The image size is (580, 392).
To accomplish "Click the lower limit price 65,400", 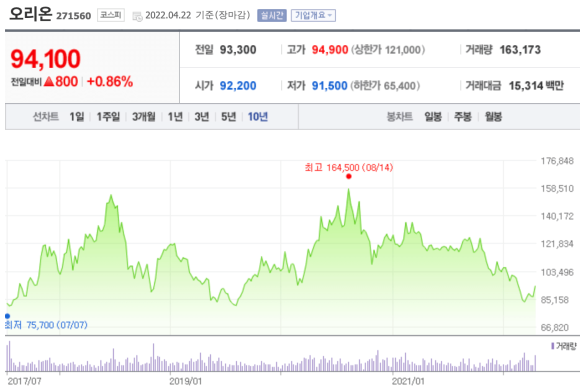I will [400, 86].
